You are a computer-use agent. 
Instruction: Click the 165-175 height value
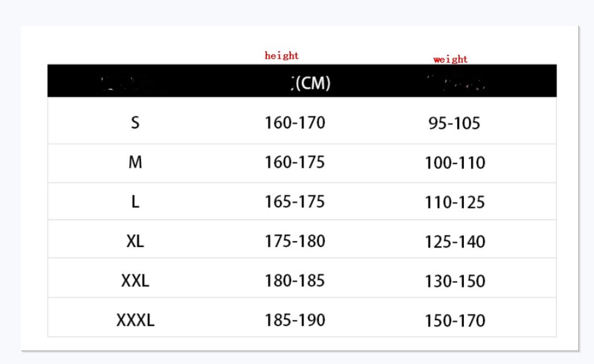[295, 202]
